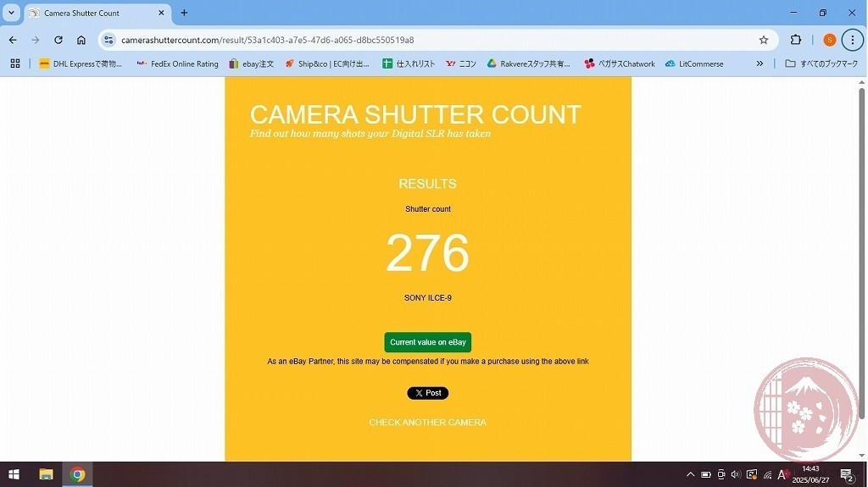The width and height of the screenshot is (868, 487).
Task: Bookmark this page with the star icon
Action: tap(764, 40)
